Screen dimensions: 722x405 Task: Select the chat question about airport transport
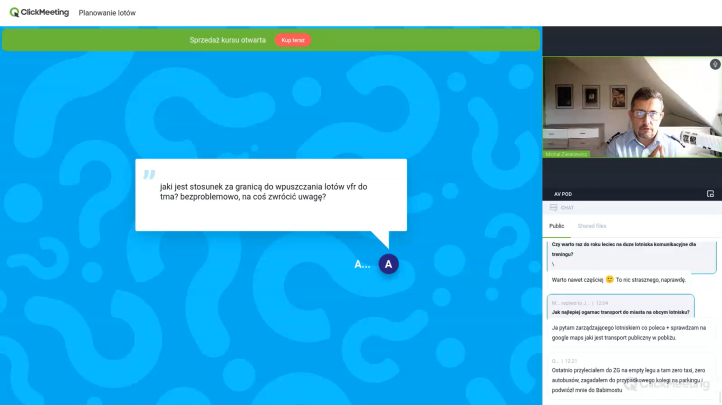coord(620,312)
